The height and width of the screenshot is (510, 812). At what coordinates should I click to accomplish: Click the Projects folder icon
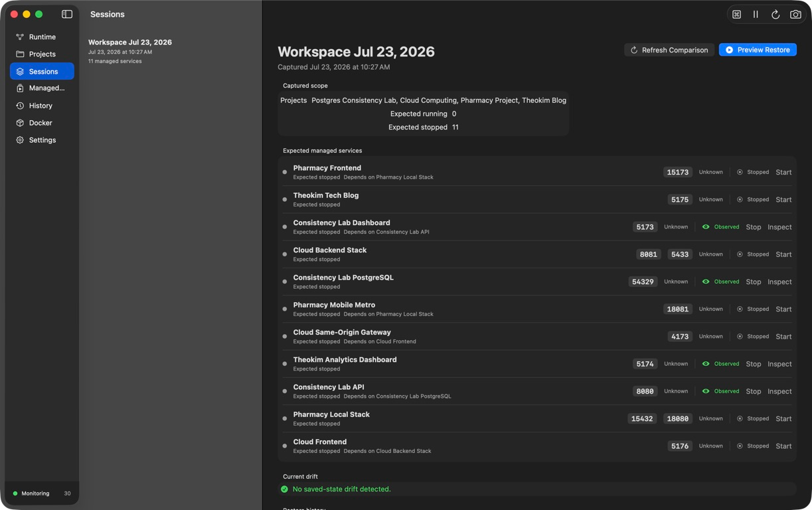(20, 54)
